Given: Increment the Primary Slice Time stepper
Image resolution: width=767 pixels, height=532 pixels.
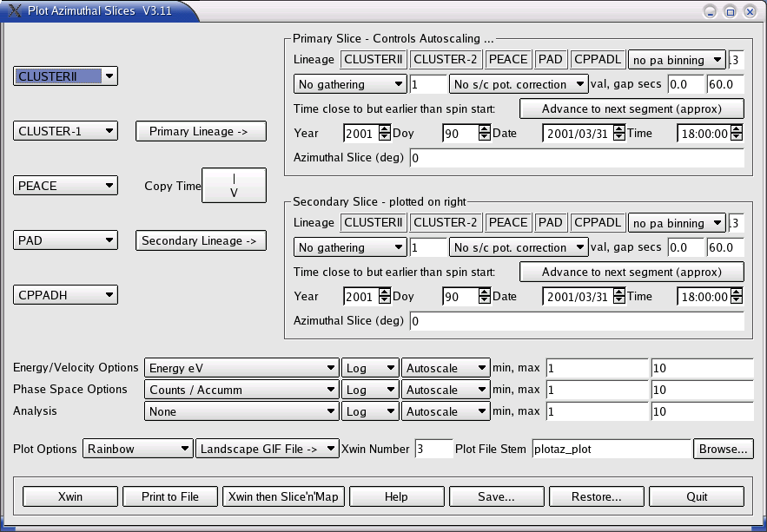Looking at the screenshot, I should (x=737, y=128).
